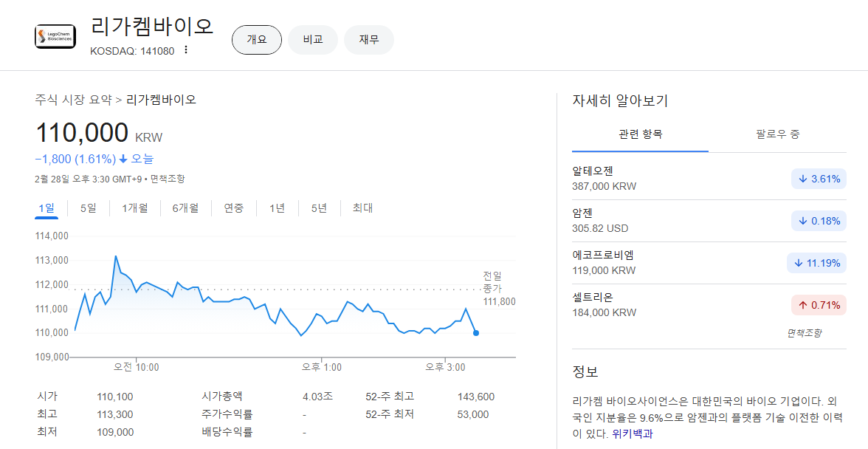
Task: Click the 리가켐바이오 page title
Action: click(152, 27)
